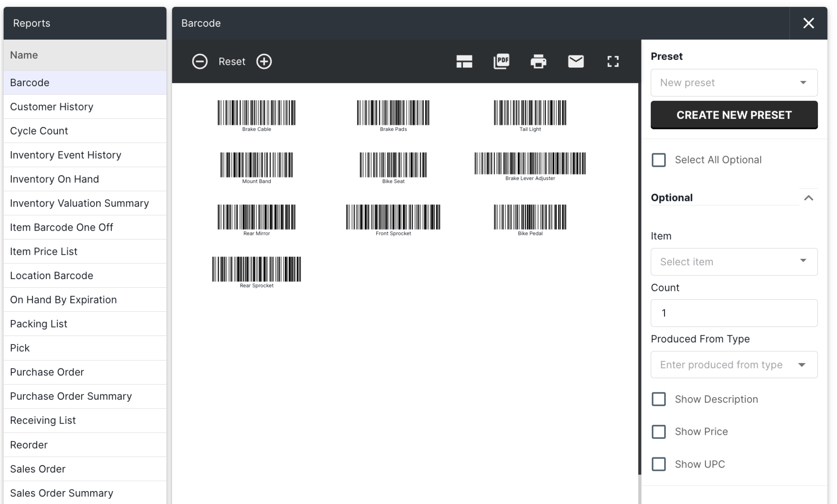
Task: Zoom out with the minus circle icon
Action: 200,61
